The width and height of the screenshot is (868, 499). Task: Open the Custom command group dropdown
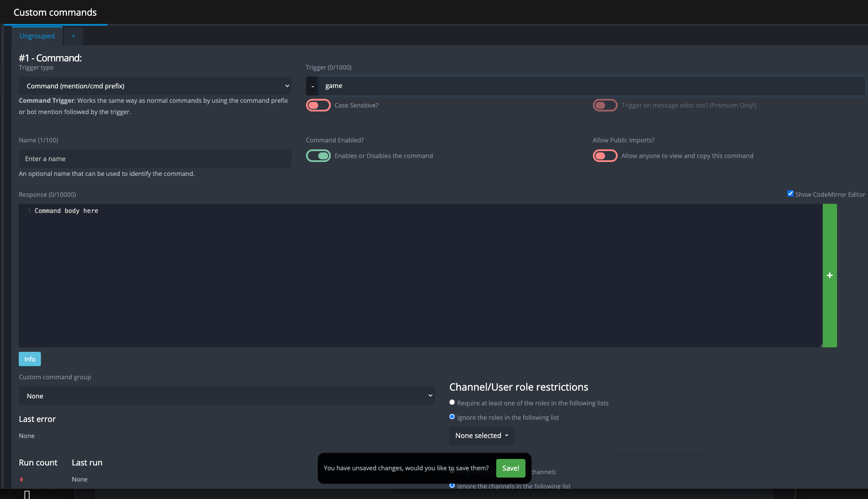pos(226,396)
